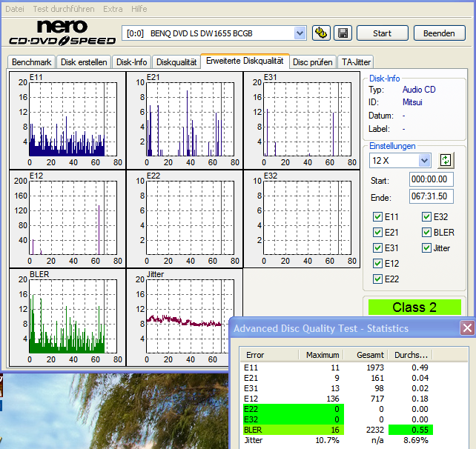The width and height of the screenshot is (476, 449).
Task: Toggle the E32 checkbox
Action: [x=428, y=217]
